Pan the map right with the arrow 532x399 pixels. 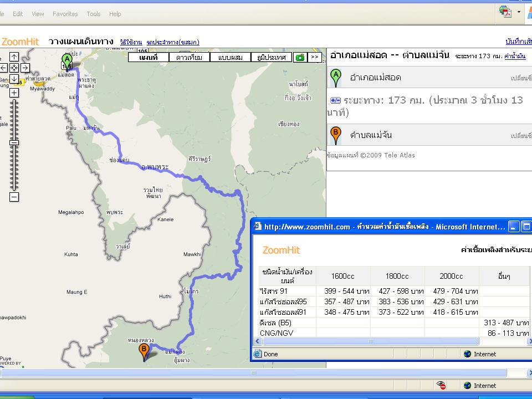tap(25, 68)
